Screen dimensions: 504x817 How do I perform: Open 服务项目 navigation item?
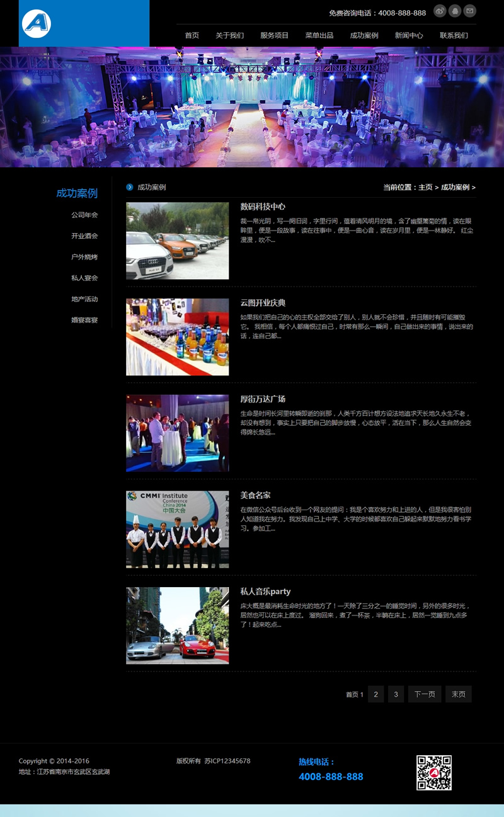[275, 35]
